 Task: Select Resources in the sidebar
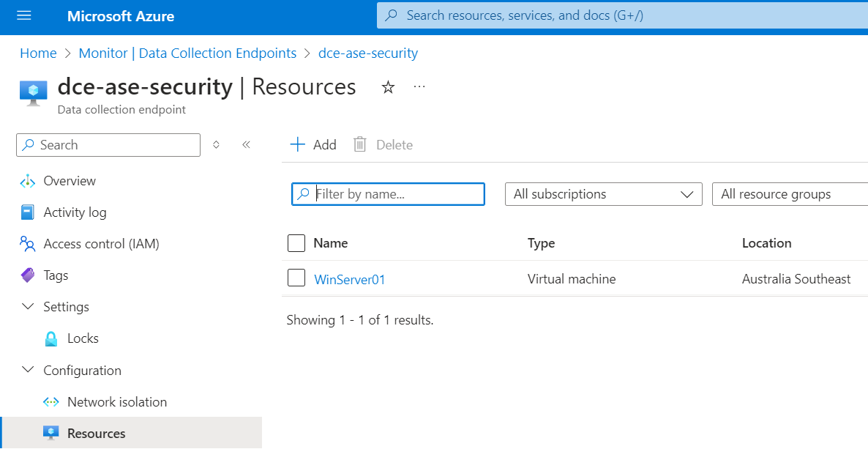point(131,434)
